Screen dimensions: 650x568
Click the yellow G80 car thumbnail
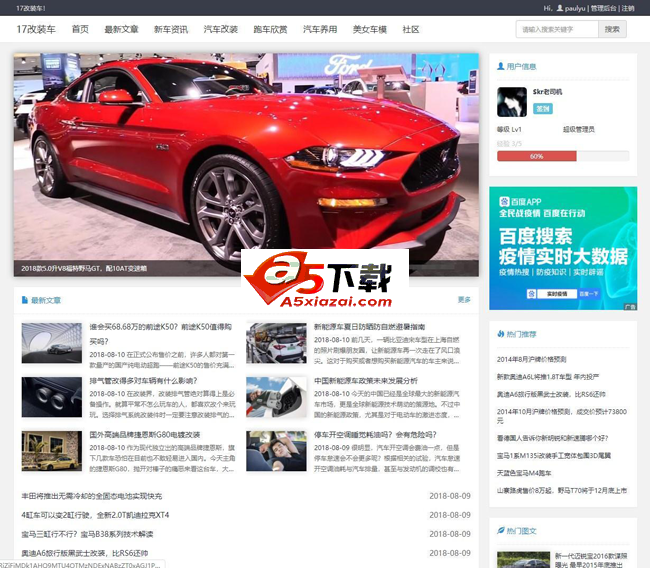point(52,451)
